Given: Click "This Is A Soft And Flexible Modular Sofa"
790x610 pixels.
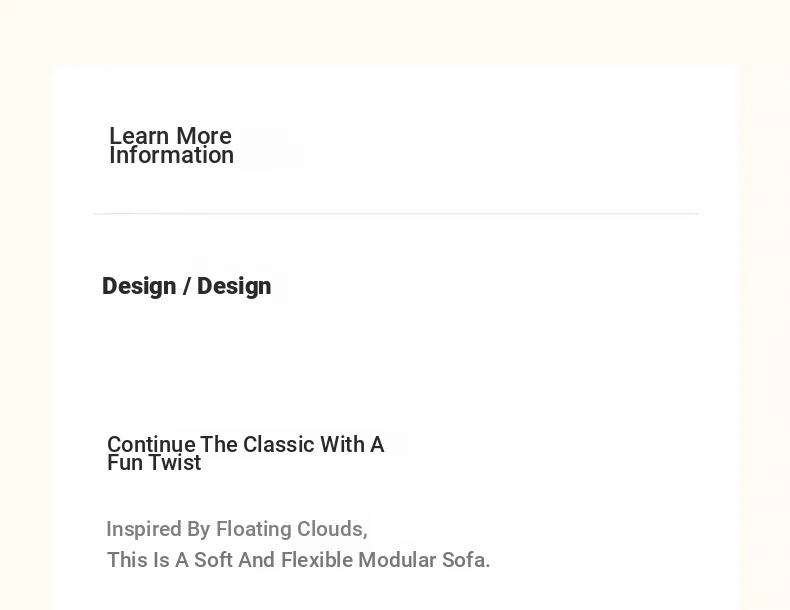Looking at the screenshot, I should [x=298, y=560].
